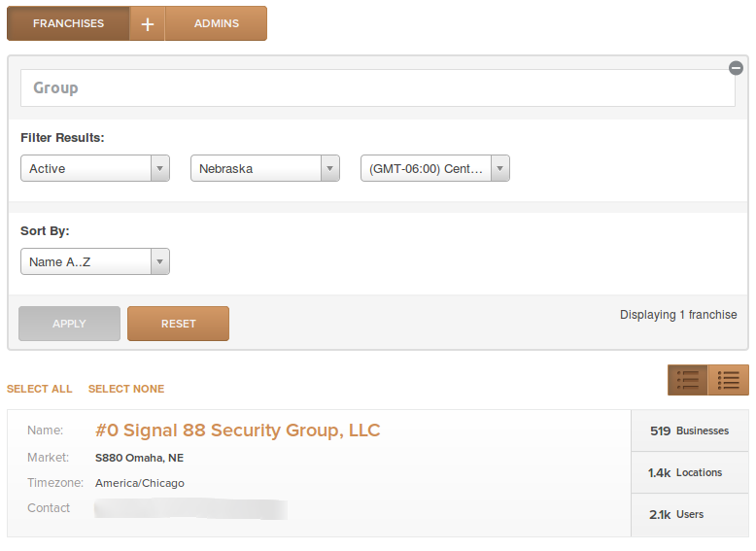Switch to detailed list view icon
This screenshot has width=756, height=551.
tap(688, 380)
